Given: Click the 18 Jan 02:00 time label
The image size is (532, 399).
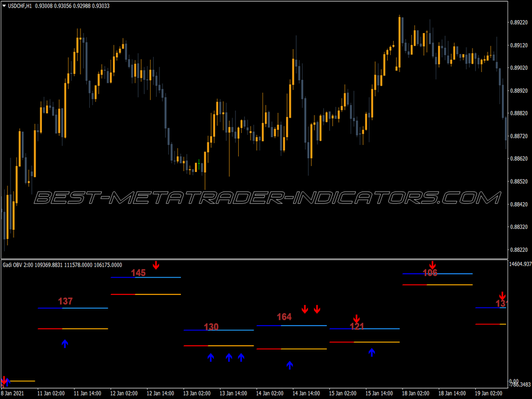Looking at the screenshot, I should (416, 393).
